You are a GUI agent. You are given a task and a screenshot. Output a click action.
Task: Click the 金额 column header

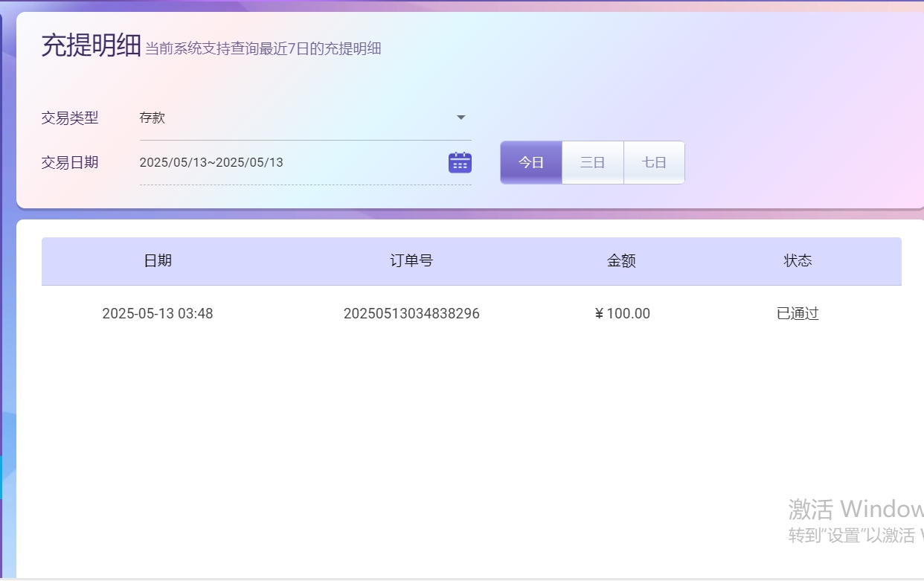click(x=621, y=260)
